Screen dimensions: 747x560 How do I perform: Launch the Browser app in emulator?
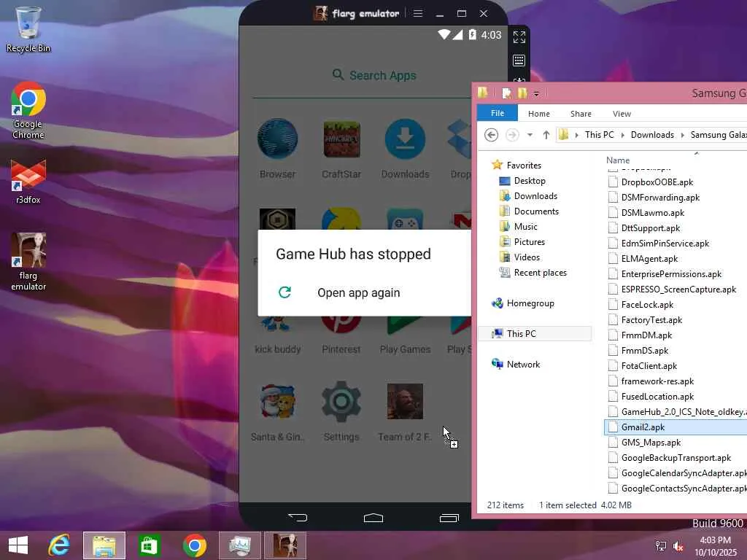(277, 149)
